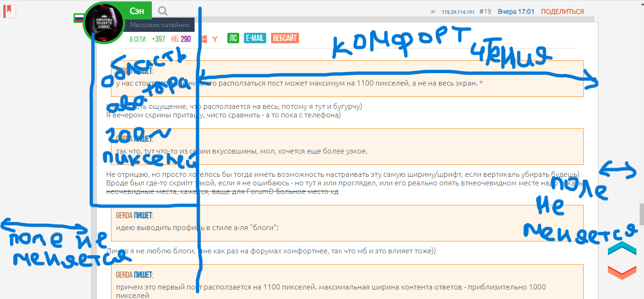Click the НБ: 290 counter
644x299 pixels.
click(x=181, y=39)
